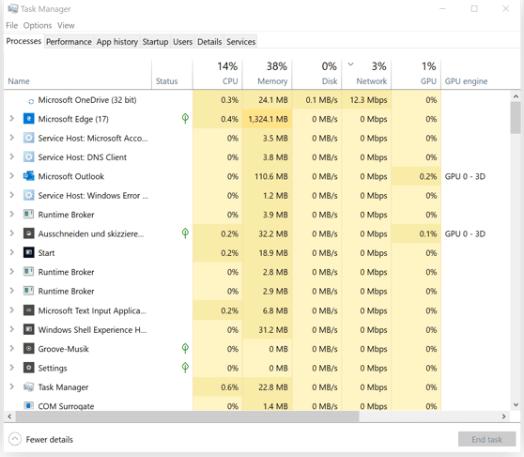Open the Options menu
The height and width of the screenshot is (457, 524).
point(37,25)
